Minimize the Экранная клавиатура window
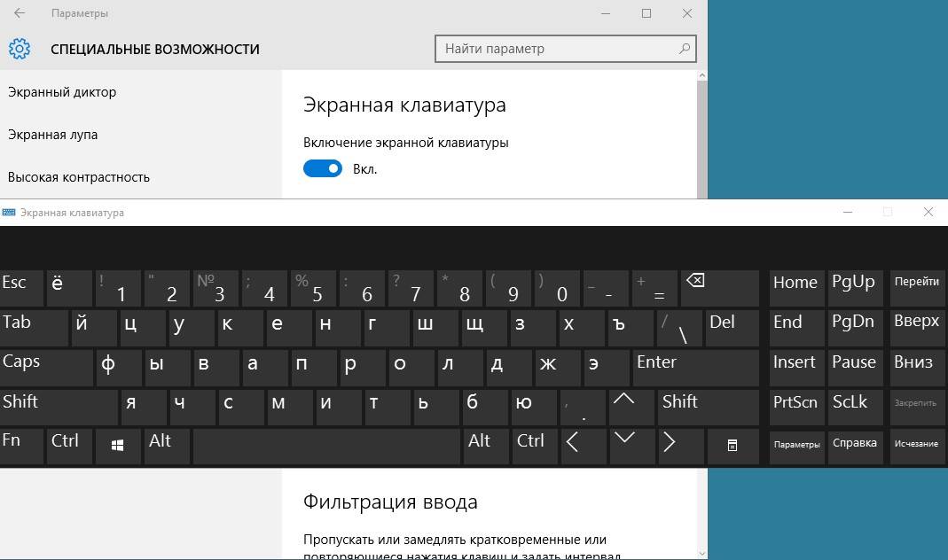Viewport: 948px width, 560px height. 848,212
